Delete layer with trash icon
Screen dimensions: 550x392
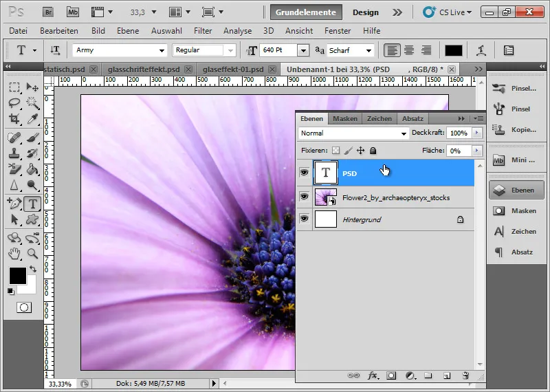[465, 375]
